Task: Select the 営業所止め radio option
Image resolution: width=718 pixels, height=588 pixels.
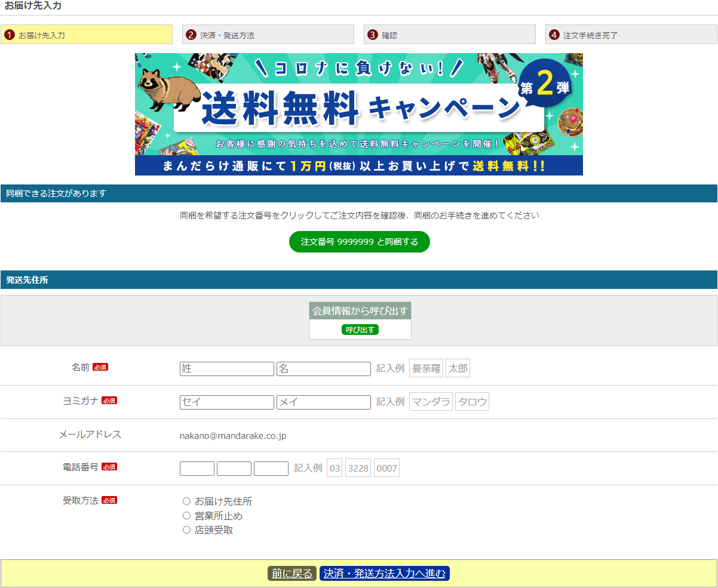Action: point(186,516)
